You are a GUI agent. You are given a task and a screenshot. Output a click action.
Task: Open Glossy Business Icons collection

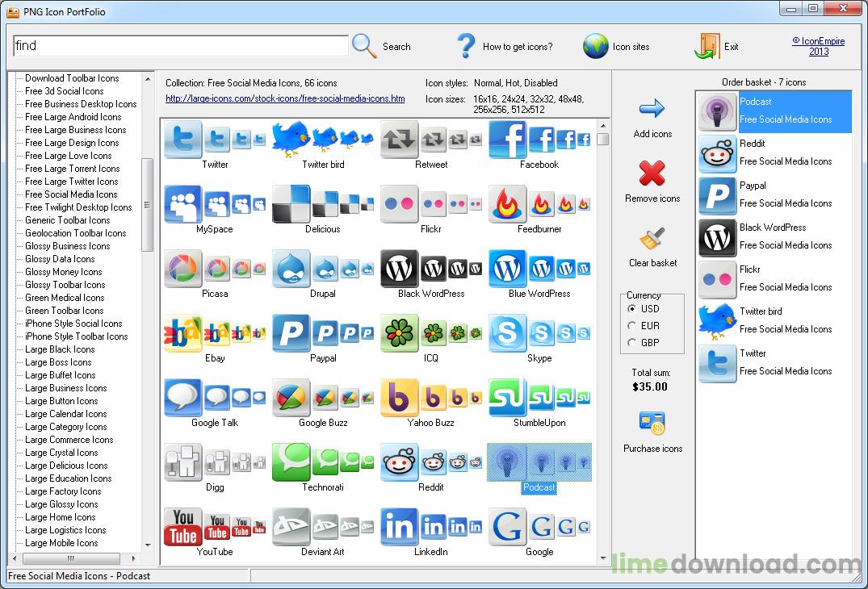click(x=67, y=246)
